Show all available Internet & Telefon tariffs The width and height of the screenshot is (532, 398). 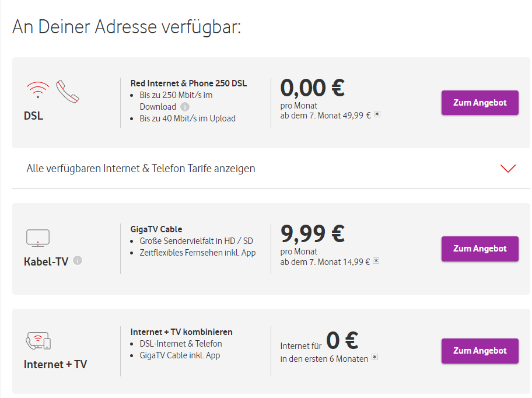pos(141,169)
